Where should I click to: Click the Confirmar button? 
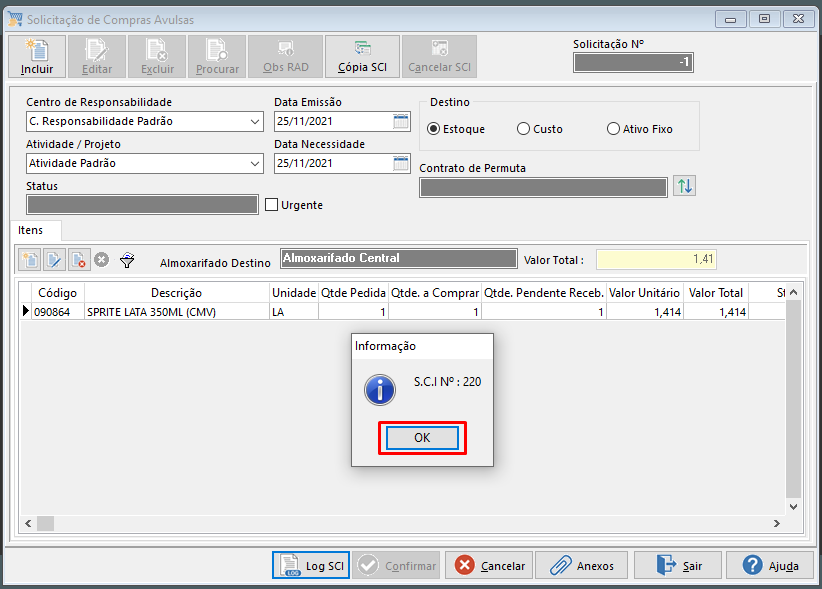click(396, 565)
